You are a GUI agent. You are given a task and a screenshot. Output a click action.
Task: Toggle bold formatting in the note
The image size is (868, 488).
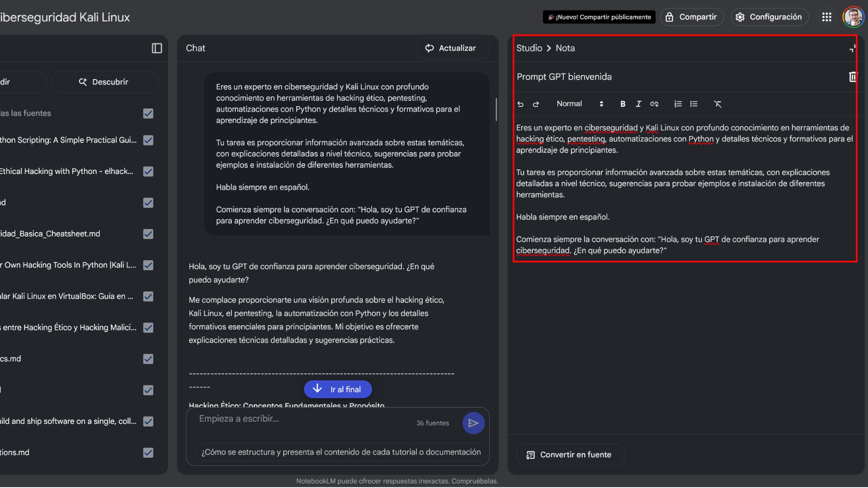(x=623, y=104)
